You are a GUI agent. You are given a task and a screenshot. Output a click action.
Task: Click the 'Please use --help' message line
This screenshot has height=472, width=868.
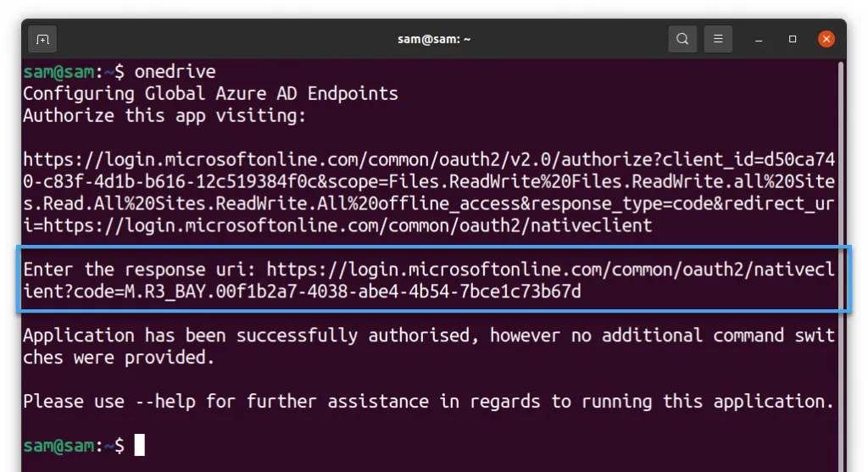(x=428, y=402)
